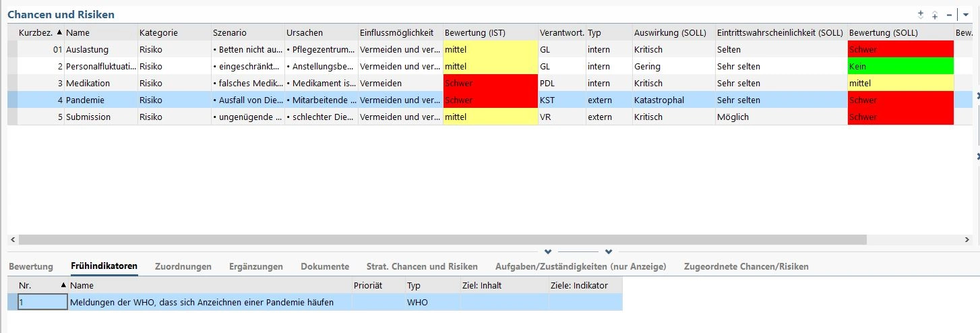Click the row selector of the Auslastung row
Screen dimensions: 980x333
(12, 49)
